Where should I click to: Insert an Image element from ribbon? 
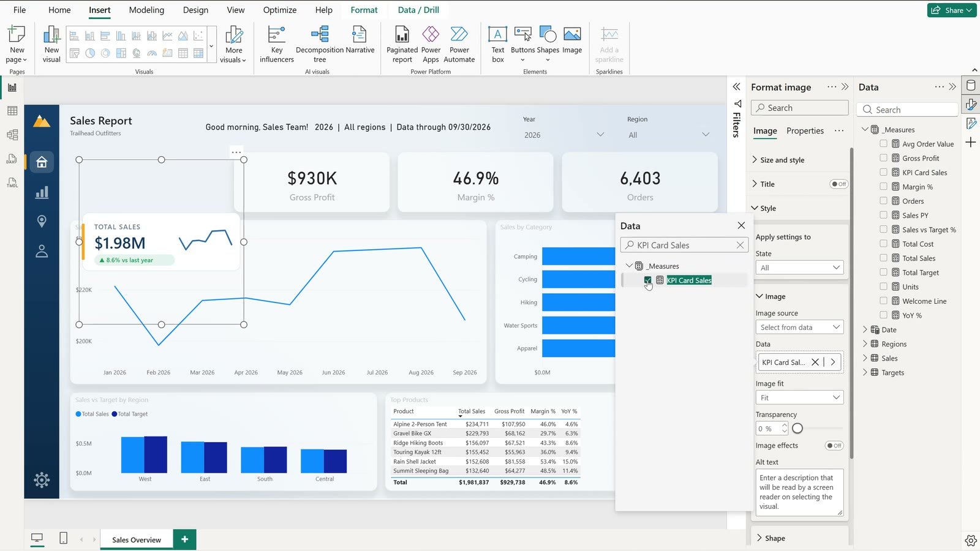[x=572, y=40]
